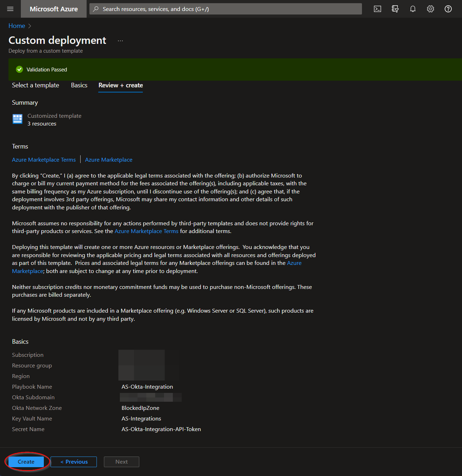Click the 'Resource group' label
Viewport: 462px width, 476px height.
(x=32, y=366)
